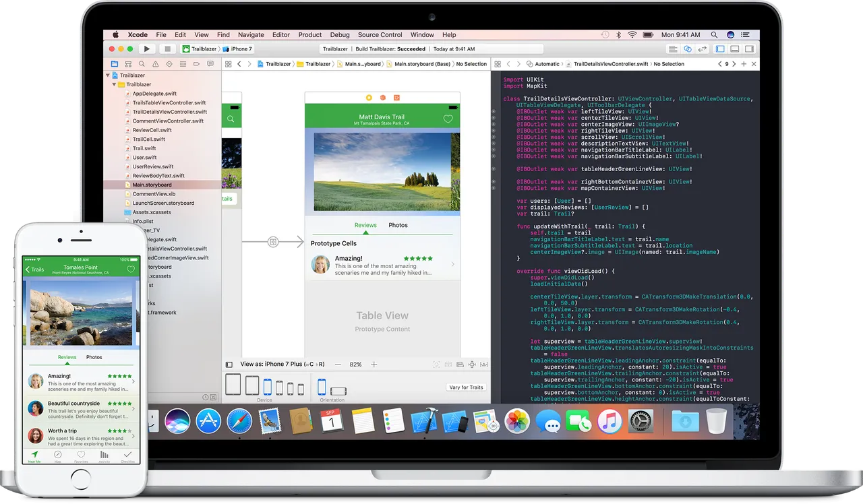Open the assistant editor related items grid
This screenshot has height=504, width=863.
coord(498,64)
